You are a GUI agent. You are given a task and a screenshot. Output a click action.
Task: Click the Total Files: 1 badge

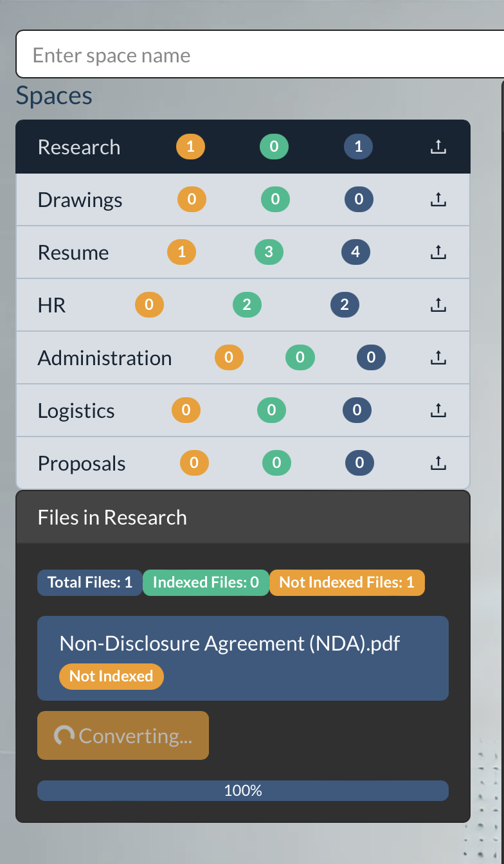tap(90, 582)
